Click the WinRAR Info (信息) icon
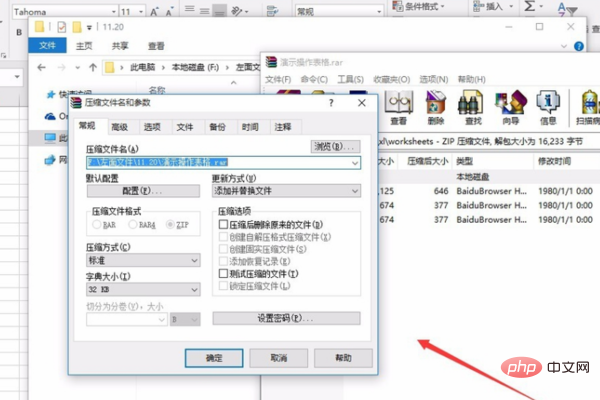 548,102
